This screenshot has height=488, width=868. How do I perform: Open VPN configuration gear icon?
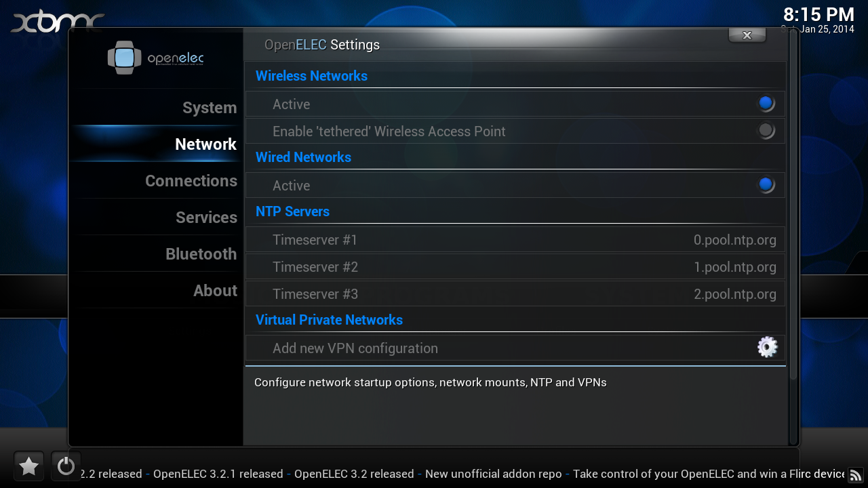pyautogui.click(x=767, y=347)
